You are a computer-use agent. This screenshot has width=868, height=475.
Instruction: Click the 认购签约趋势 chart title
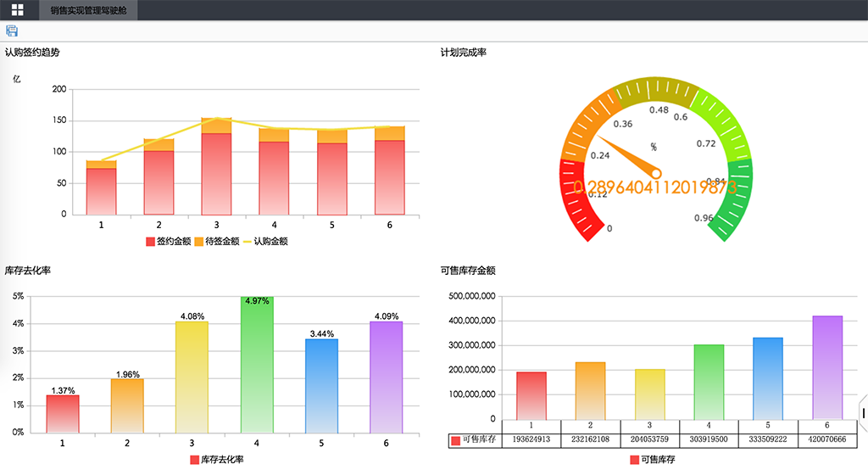pos(32,53)
